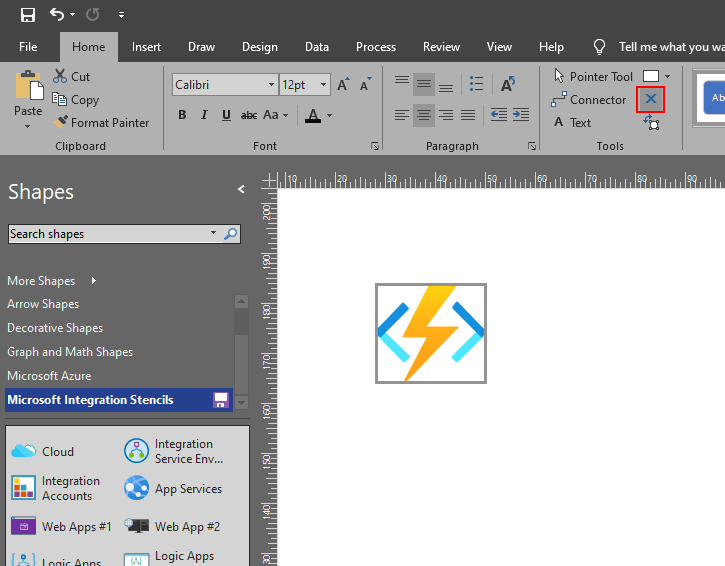Open the 12pt font size dropdown
725x566 pixels.
323,85
